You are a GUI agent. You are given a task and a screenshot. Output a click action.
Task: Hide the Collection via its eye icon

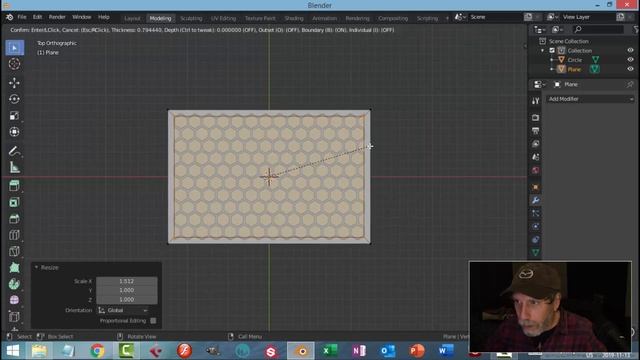point(630,50)
